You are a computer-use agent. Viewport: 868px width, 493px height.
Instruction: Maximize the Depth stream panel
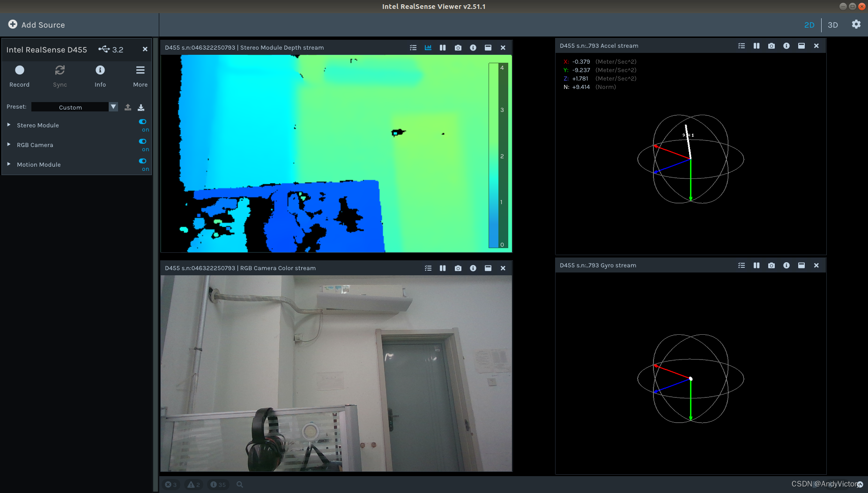click(488, 48)
